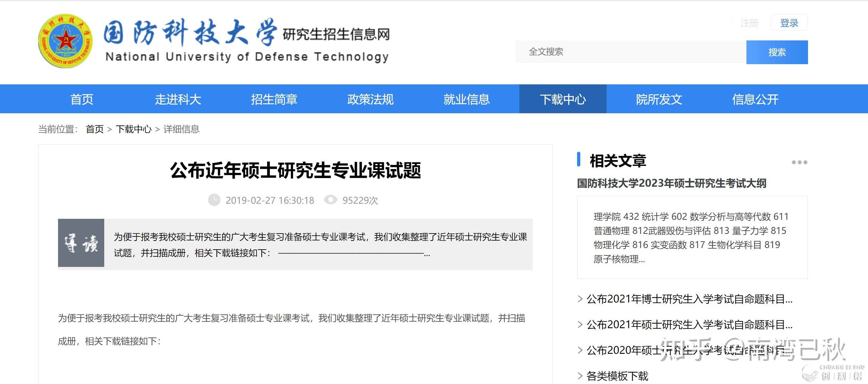The width and height of the screenshot is (868, 384).
Task: Open the 招生简章 navigation tab
Action: pos(274,99)
